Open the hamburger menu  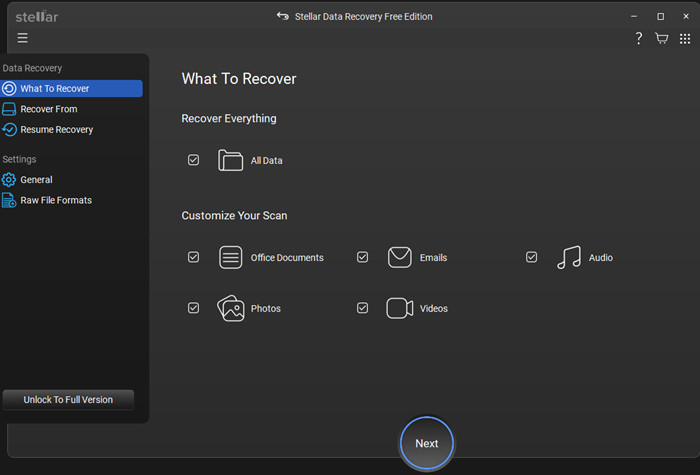(x=22, y=39)
